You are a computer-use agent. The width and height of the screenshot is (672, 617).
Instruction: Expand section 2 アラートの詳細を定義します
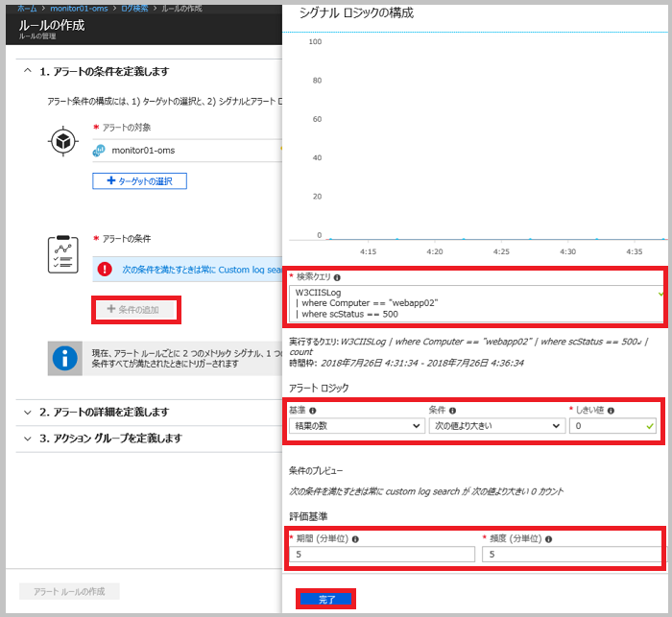click(28, 413)
